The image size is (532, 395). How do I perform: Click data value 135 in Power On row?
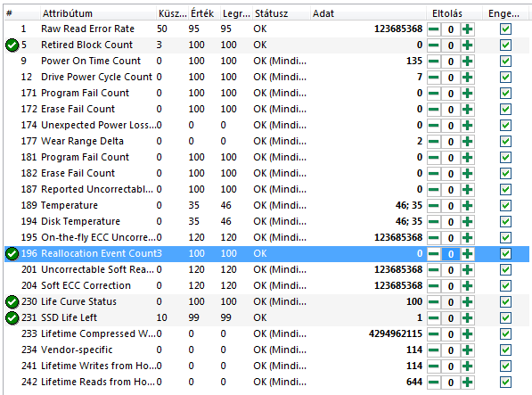414,62
